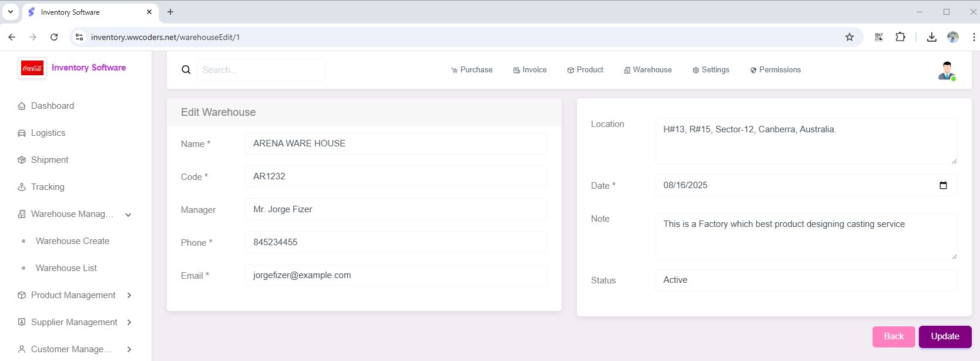Collapse the Warehouse Management section
The image size is (980, 361).
click(128, 215)
